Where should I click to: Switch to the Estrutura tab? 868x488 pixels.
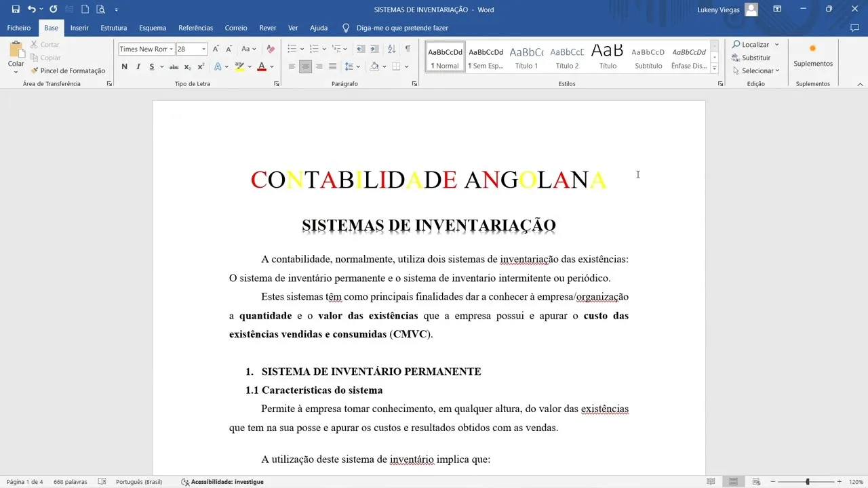[x=114, y=28]
